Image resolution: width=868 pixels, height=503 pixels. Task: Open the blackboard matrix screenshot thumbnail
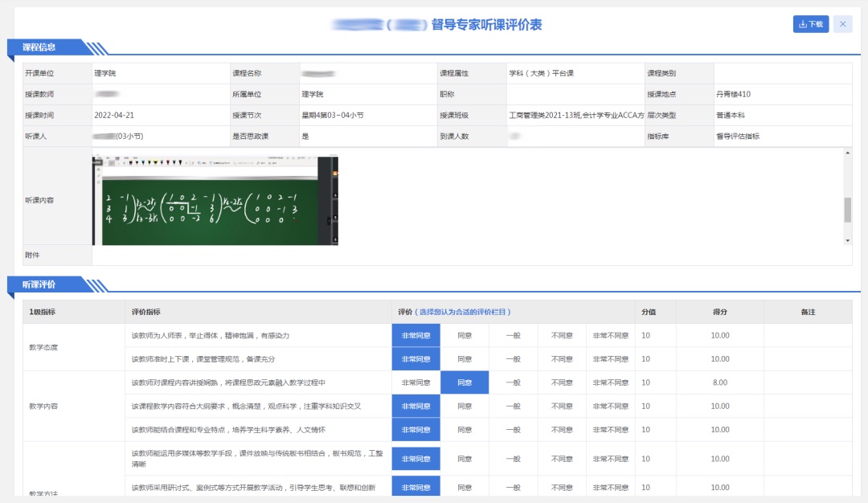[215, 200]
